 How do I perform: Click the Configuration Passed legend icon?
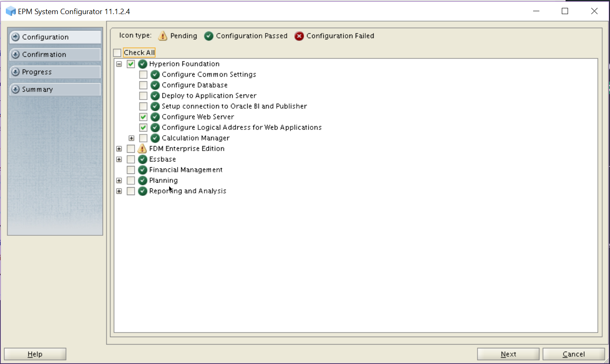point(209,36)
